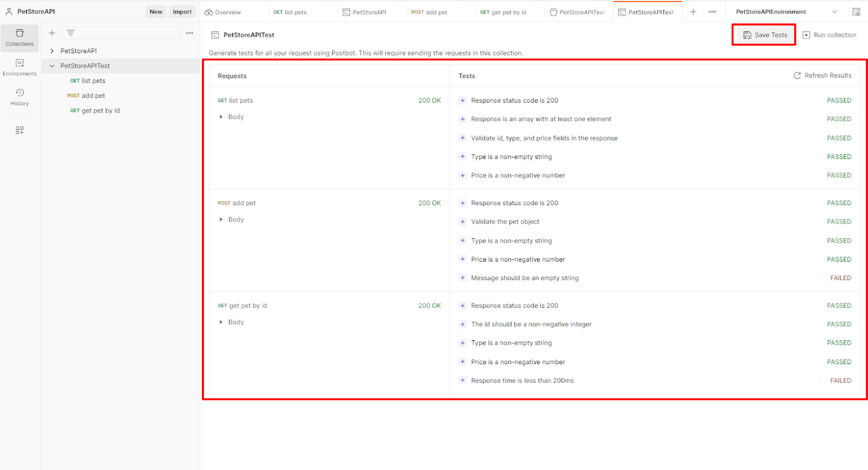The image size is (868, 470).
Task: Open the Collections sidebar section
Action: 20,38
